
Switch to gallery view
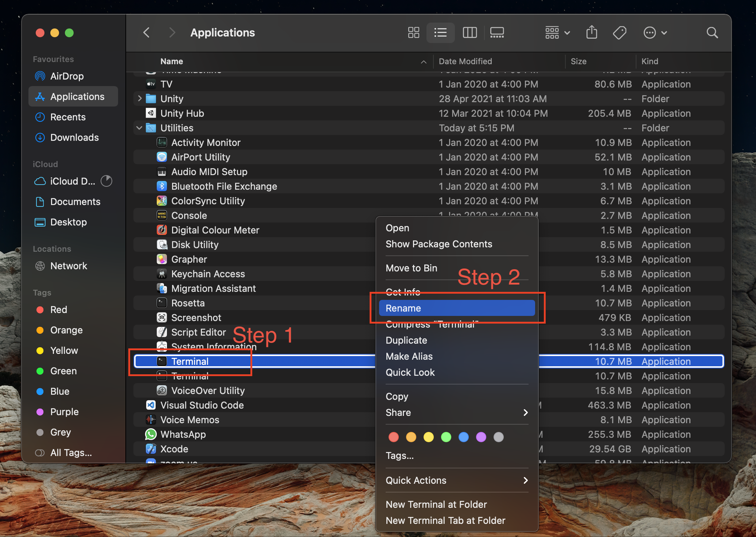click(497, 33)
